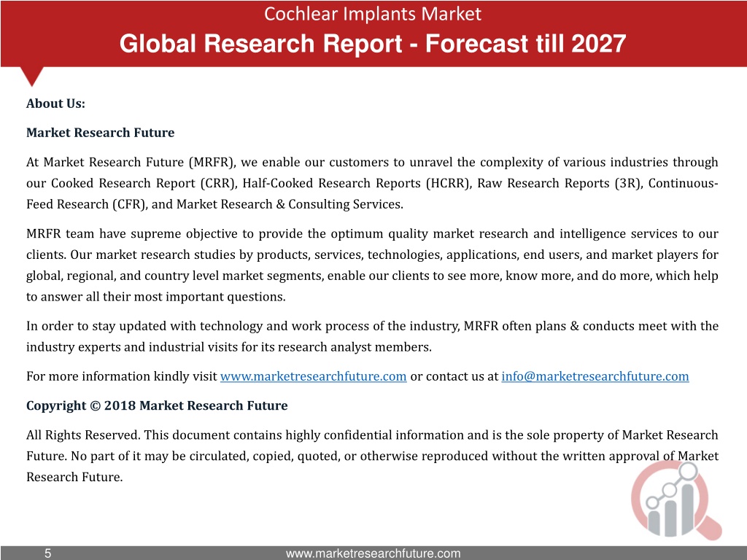747x560 pixels.
Task: Click the paragraph starting 'At Market Research Future (MRFR)'
Action: 372,183
